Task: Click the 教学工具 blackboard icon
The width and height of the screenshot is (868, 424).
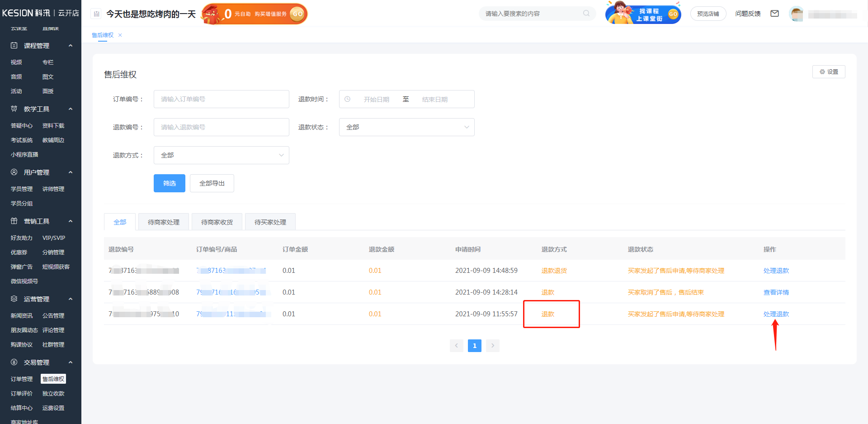Action: tap(13, 109)
